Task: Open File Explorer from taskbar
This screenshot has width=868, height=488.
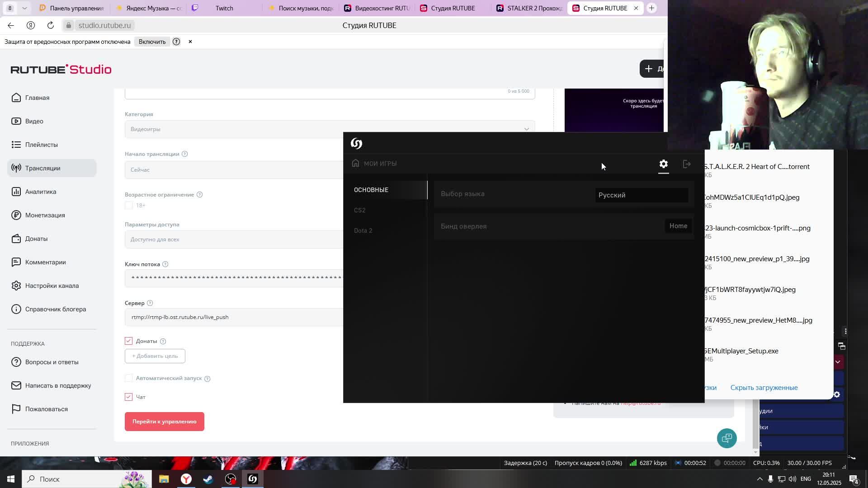Action: 164,479
